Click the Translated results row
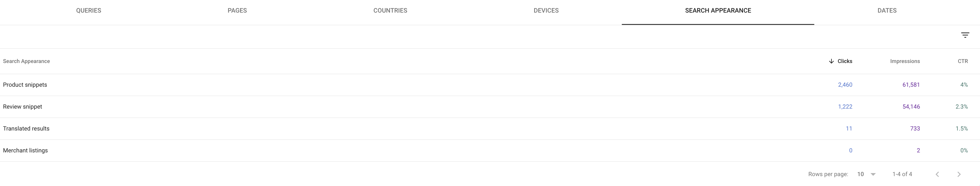This screenshot has height=186, width=980. [26, 129]
